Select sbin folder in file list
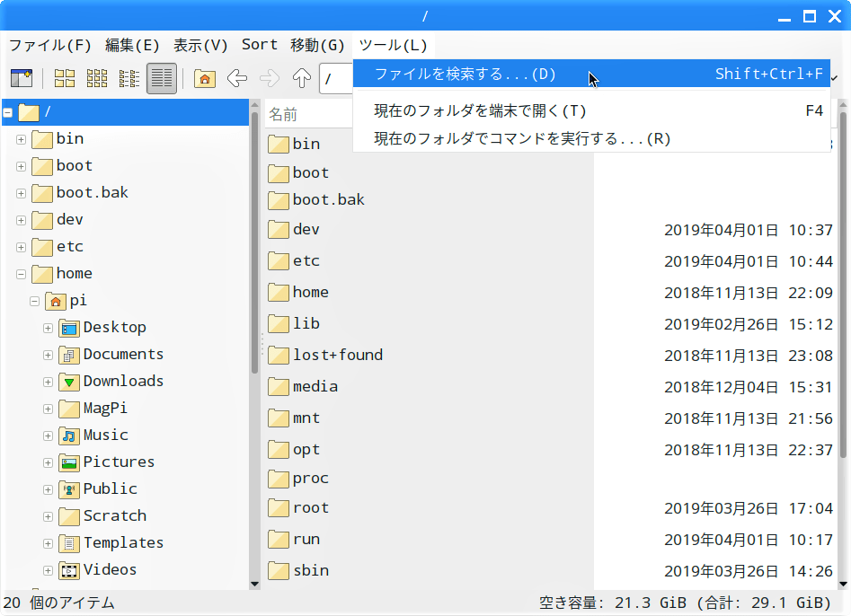 pos(298,571)
